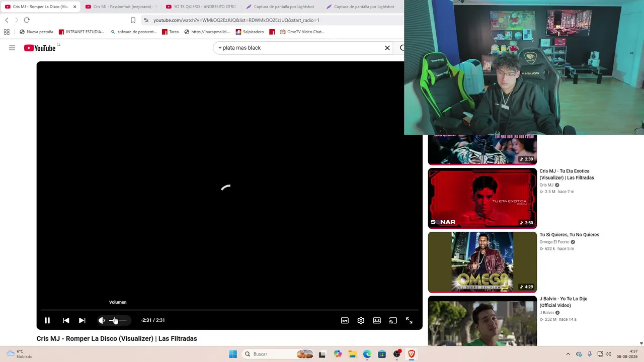Open the J Balvin - Yo Te Lo Dije title
This screenshot has width=644, height=362.
coord(563,302)
